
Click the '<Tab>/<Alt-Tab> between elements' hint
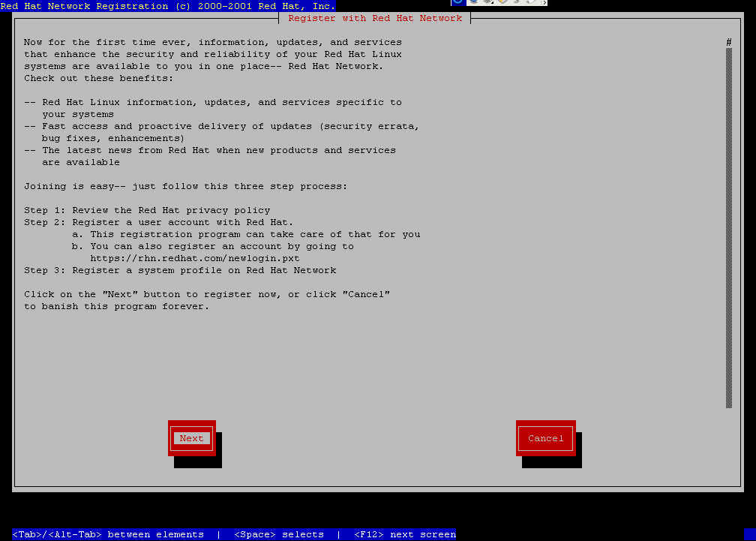(108, 534)
